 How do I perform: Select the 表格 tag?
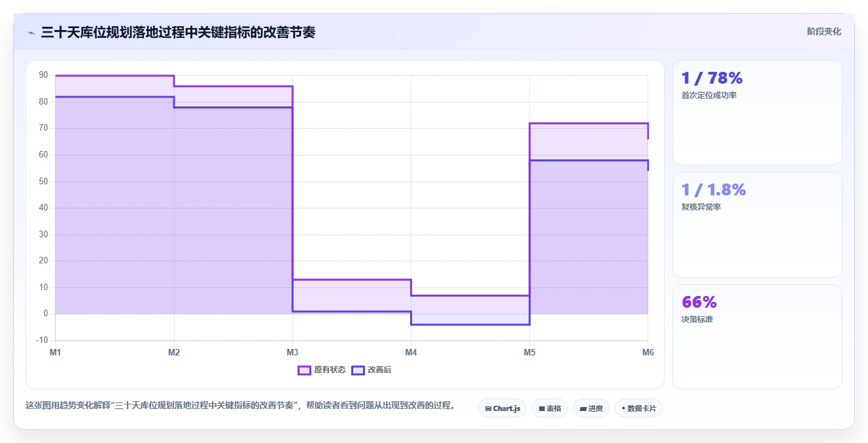pos(549,408)
